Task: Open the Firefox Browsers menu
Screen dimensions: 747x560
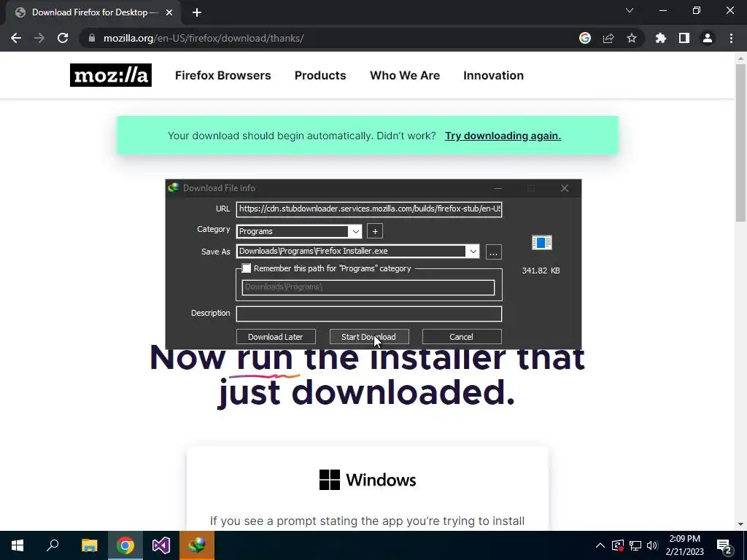Action: (223, 75)
